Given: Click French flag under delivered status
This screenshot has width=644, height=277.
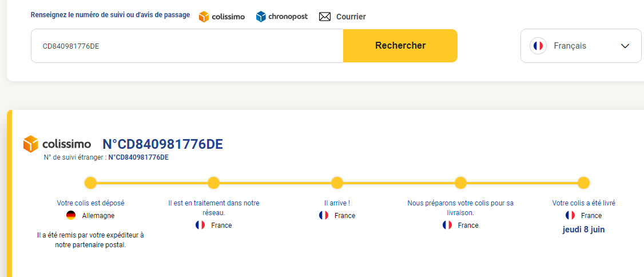Looking at the screenshot, I should coord(570,216).
